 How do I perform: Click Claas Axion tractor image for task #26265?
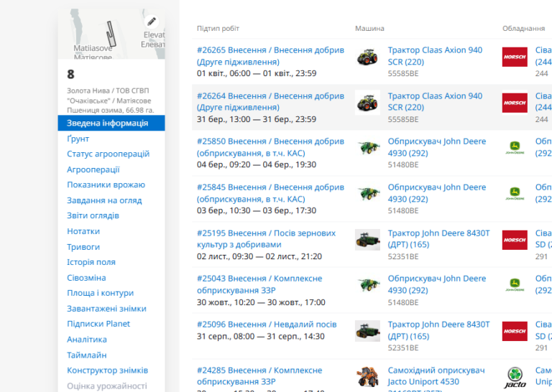(x=367, y=57)
